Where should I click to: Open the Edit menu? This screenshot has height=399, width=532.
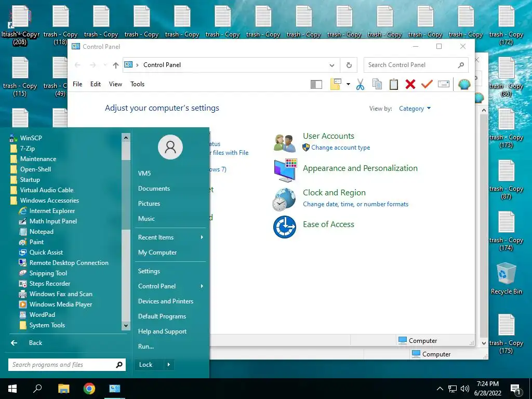(x=96, y=84)
